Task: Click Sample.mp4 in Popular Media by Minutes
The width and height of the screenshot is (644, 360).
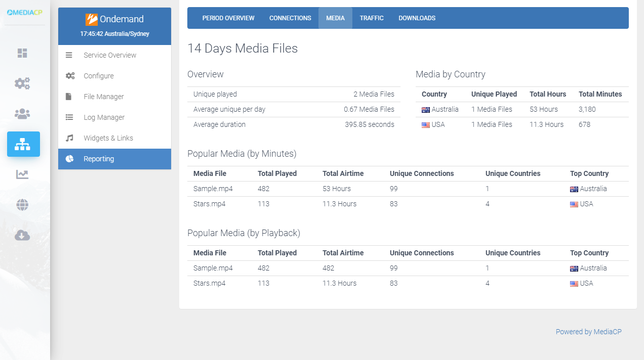Action: pyautogui.click(x=213, y=189)
